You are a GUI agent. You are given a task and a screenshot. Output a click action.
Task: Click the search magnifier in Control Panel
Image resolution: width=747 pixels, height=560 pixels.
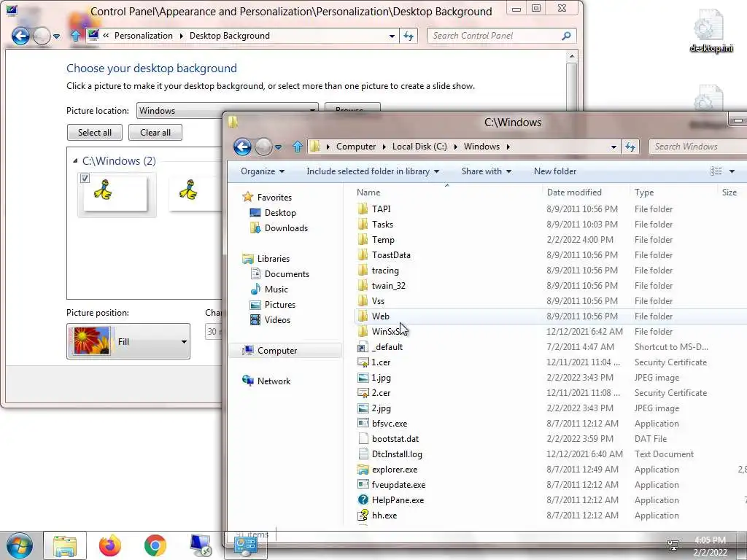(566, 36)
